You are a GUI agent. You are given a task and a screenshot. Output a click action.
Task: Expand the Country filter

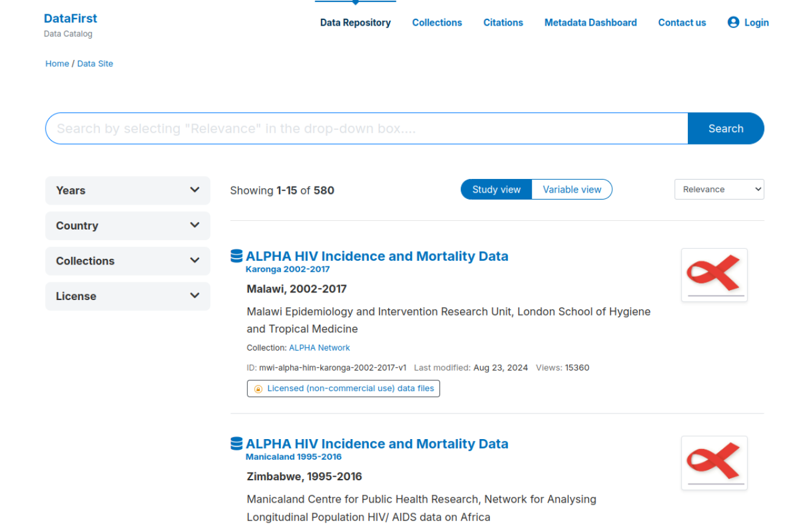tap(128, 226)
